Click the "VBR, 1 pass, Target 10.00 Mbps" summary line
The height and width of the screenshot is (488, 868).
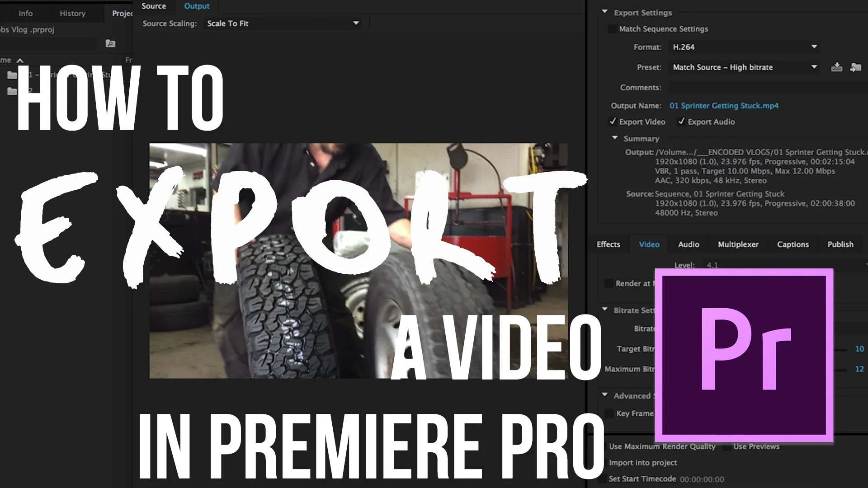point(745,171)
